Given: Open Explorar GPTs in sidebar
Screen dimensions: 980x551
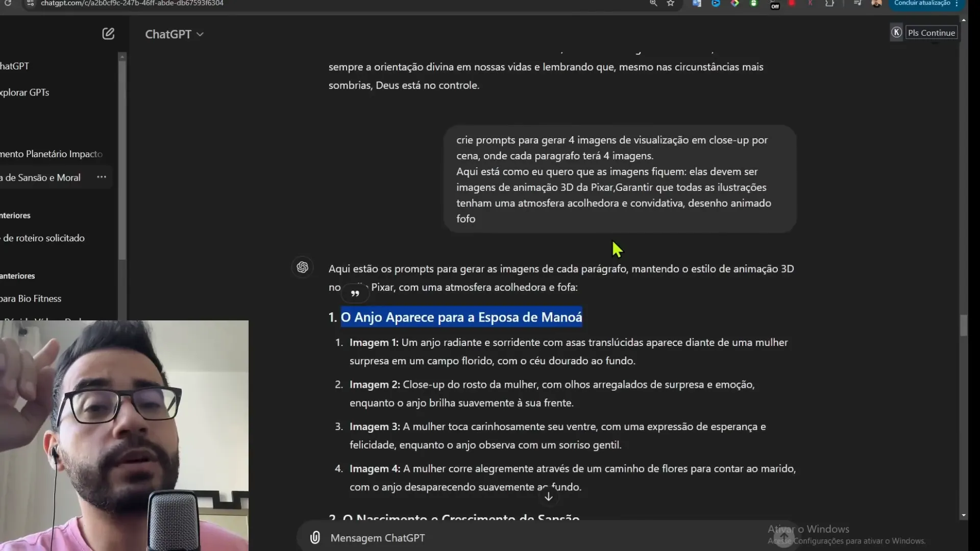Looking at the screenshot, I should click(24, 92).
